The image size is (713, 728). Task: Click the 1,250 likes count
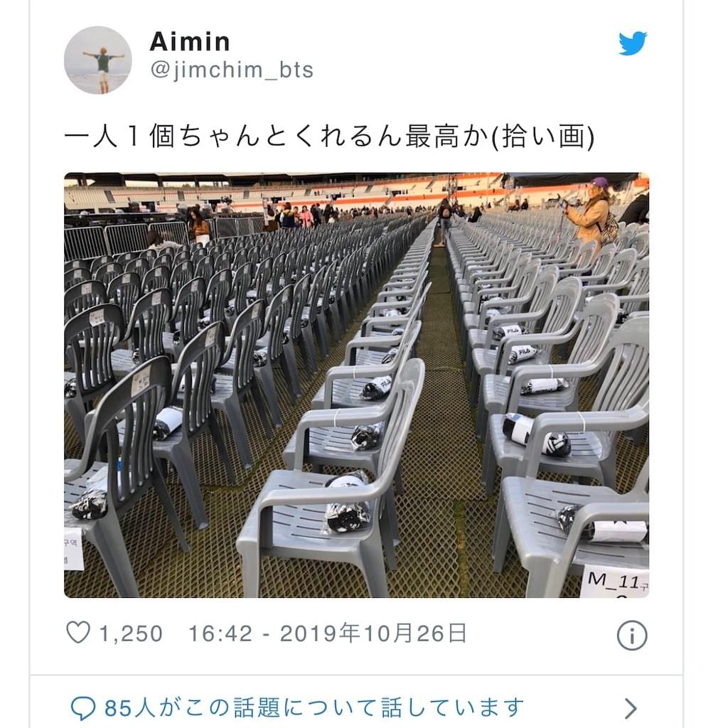coord(131,633)
